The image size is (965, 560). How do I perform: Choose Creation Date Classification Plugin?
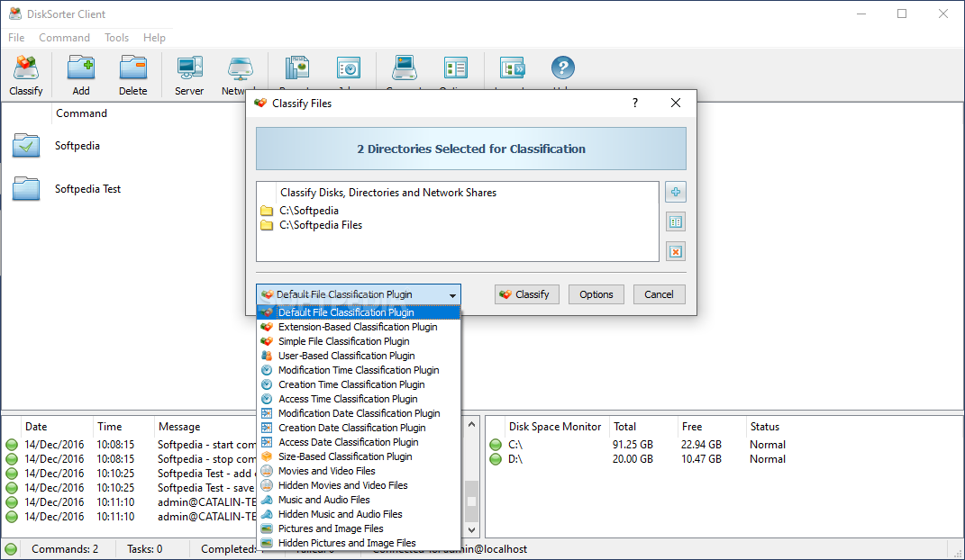pos(359,428)
